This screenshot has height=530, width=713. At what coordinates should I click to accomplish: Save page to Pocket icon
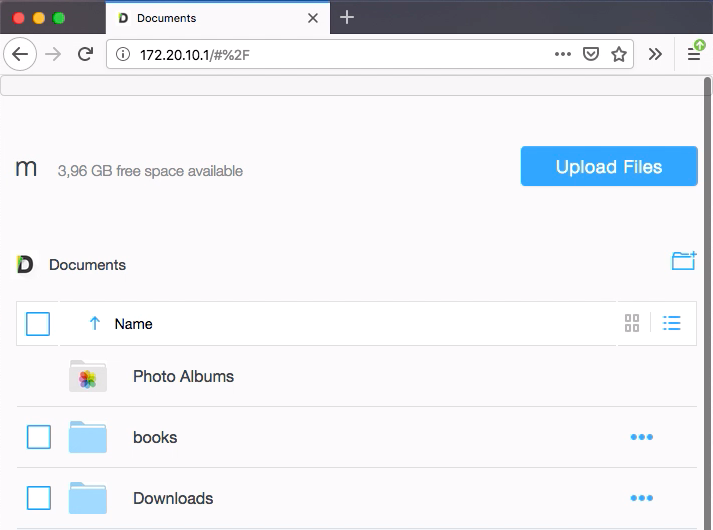591,54
